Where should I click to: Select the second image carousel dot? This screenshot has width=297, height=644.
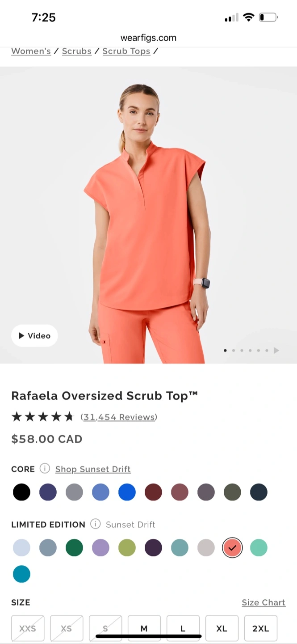(x=233, y=351)
